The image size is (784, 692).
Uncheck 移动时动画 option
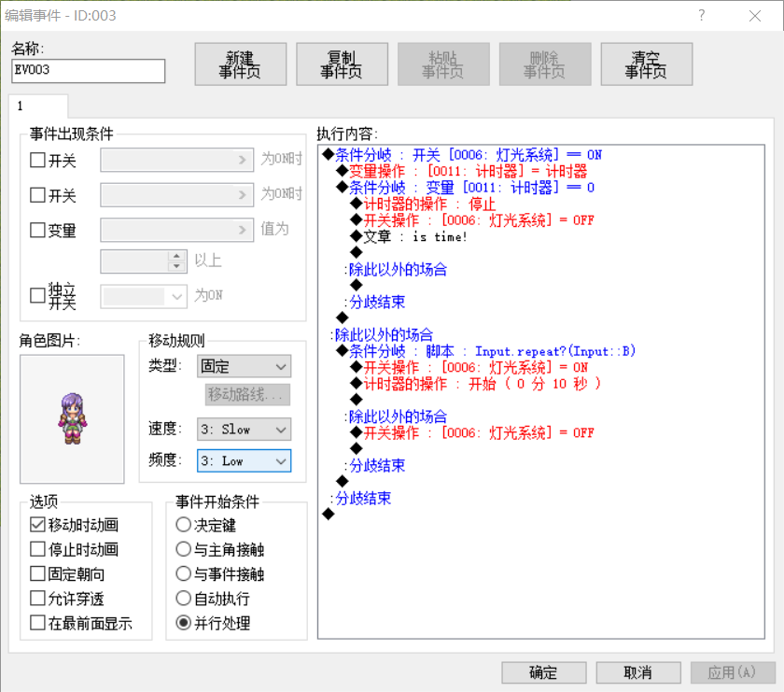click(37, 525)
